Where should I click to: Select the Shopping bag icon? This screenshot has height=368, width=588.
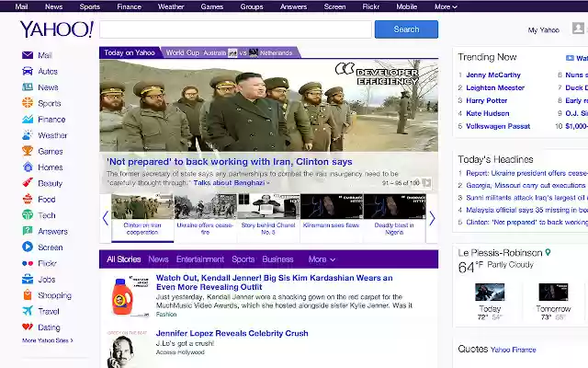[x=28, y=295]
